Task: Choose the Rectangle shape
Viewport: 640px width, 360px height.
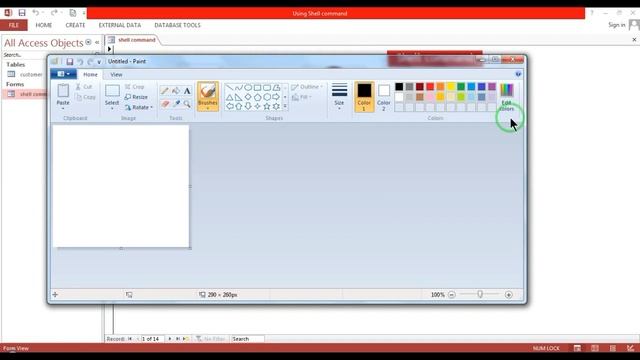Action: coord(257,87)
